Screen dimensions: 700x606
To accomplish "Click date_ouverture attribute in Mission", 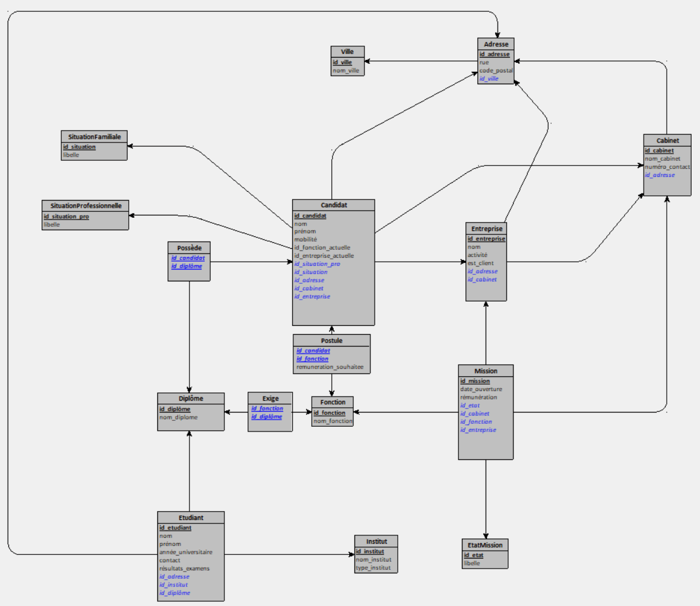I will point(481,389).
